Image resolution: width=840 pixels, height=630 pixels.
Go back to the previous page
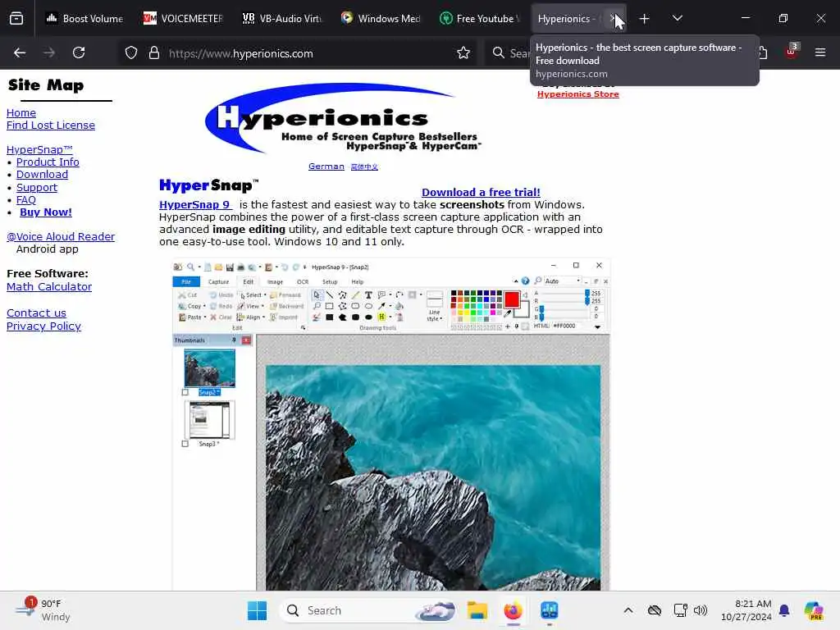[x=20, y=52]
